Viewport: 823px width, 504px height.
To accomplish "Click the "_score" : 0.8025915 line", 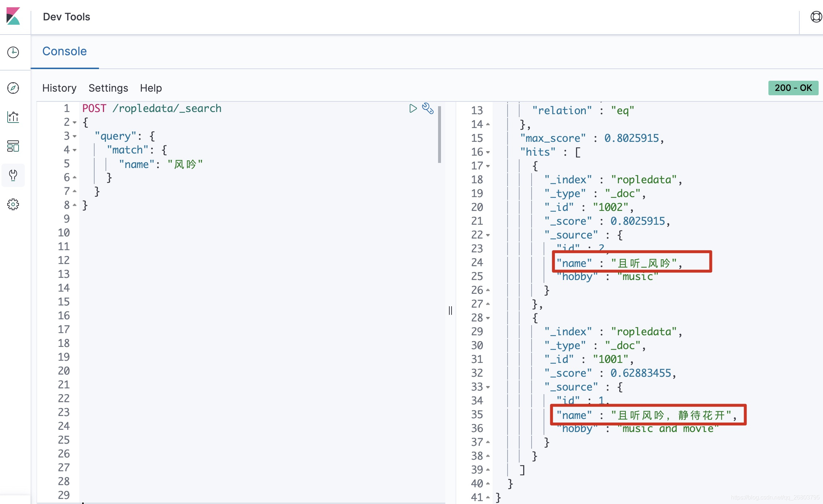I will click(607, 221).
